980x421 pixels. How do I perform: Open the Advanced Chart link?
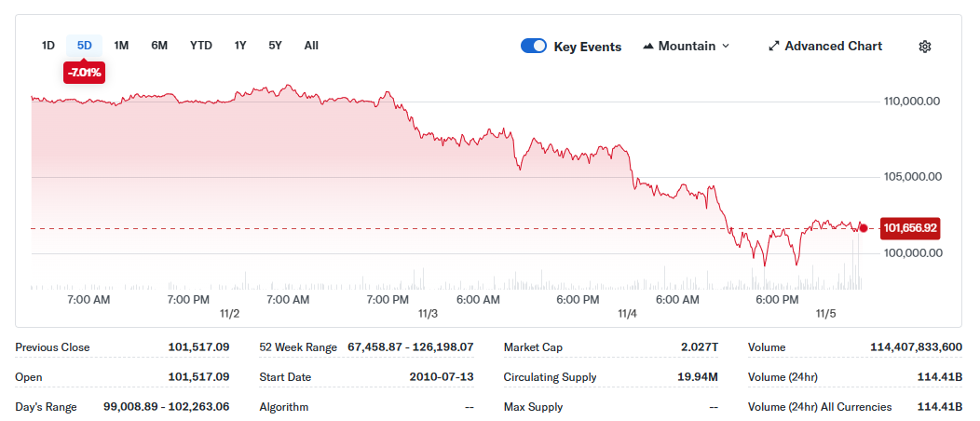833,47
